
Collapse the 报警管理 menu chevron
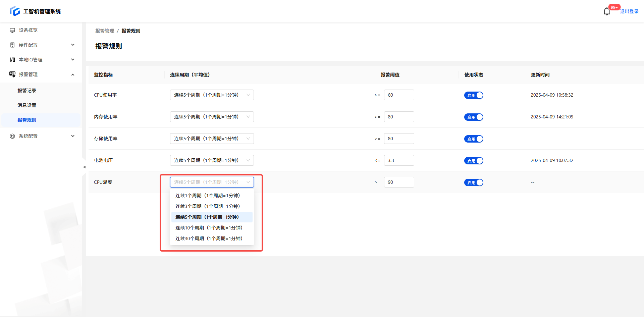click(73, 74)
